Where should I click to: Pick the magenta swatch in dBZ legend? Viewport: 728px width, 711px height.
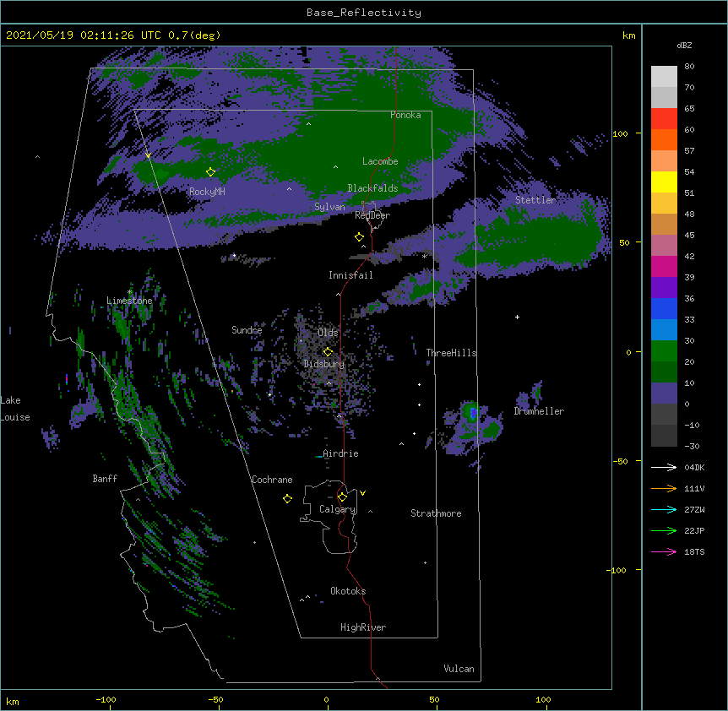(x=664, y=266)
